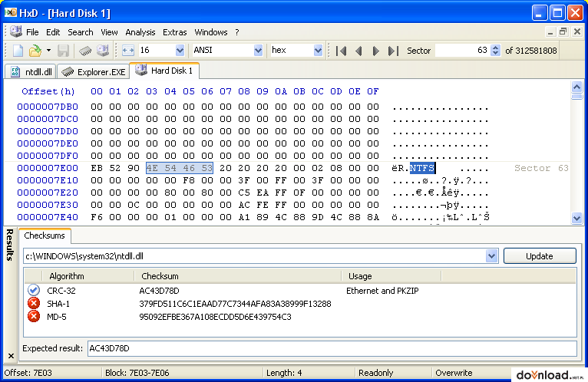
Task: Increment the sector number spinner
Action: coord(495,48)
